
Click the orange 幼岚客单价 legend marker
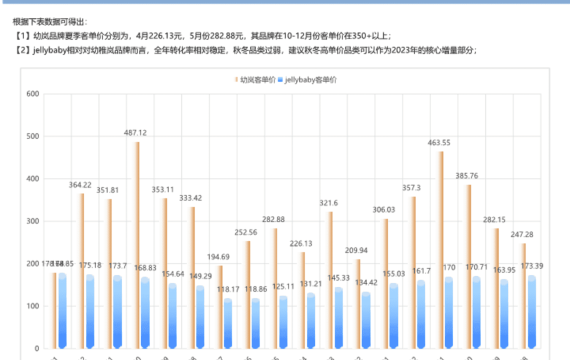point(236,80)
